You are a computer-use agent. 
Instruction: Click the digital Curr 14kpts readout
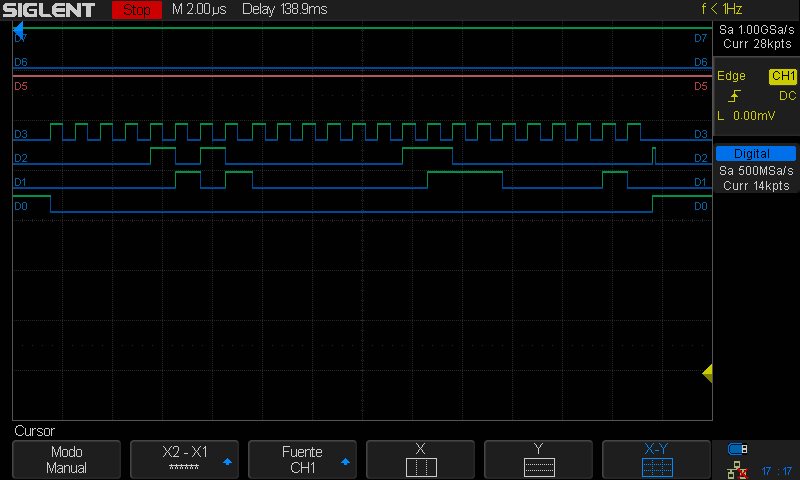tap(756, 186)
